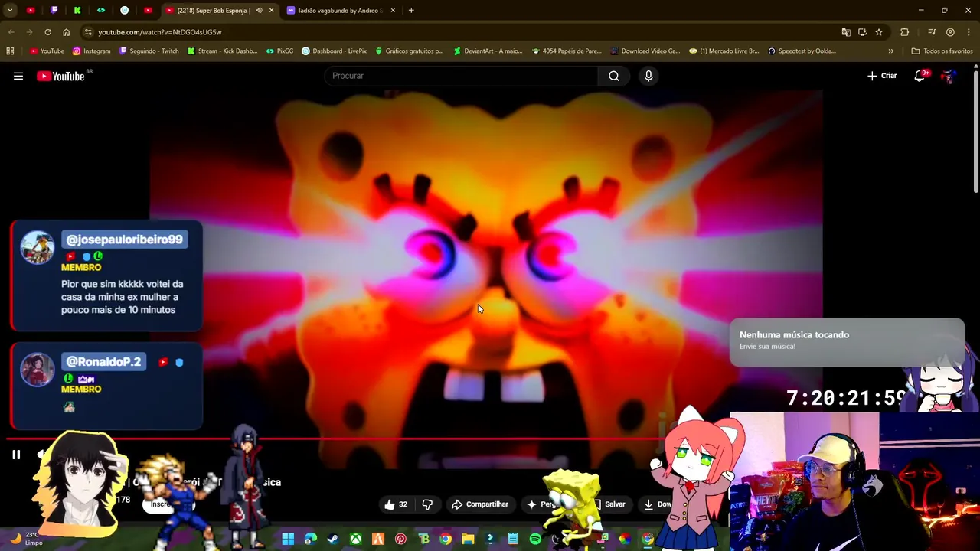980x551 pixels.
Task: Switch to the pinned Twitch tab
Action: pyautogui.click(x=54, y=11)
